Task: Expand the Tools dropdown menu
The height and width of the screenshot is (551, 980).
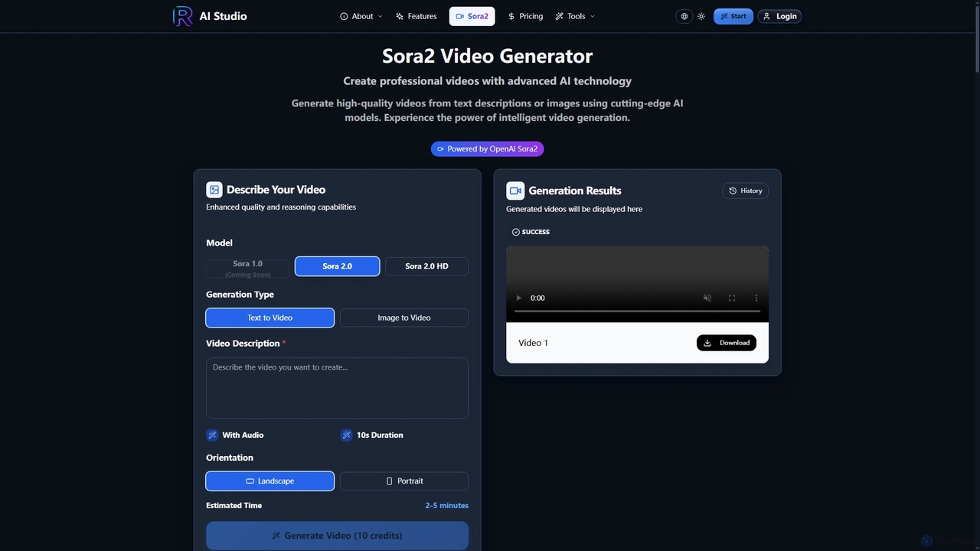Action: (575, 16)
